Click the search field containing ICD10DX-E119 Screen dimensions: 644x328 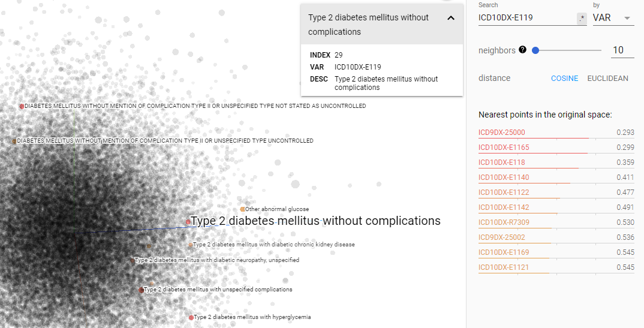click(526, 18)
